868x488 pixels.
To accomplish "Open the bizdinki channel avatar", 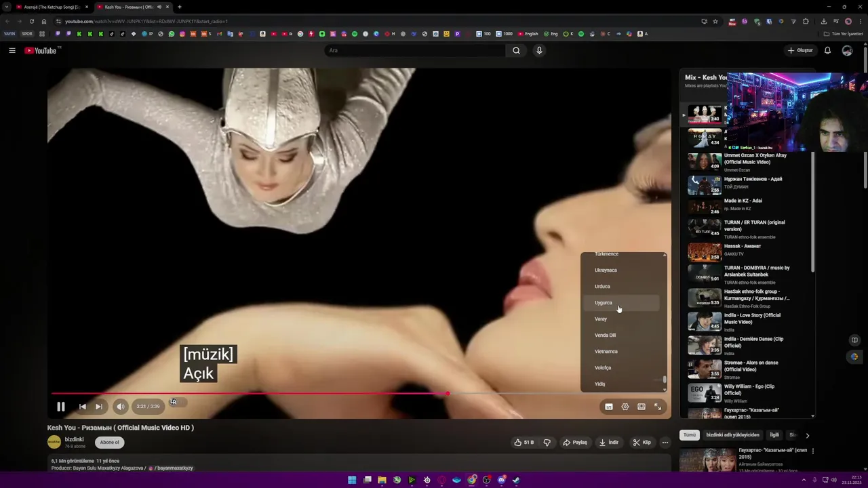I will pyautogui.click(x=54, y=443).
